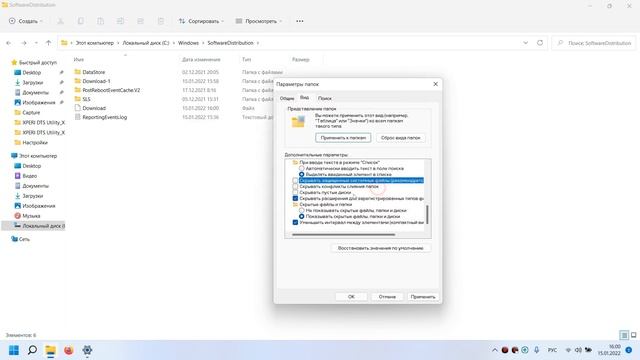Select the DataStore folder
This screenshot has width=640, height=360.
[x=93, y=72]
